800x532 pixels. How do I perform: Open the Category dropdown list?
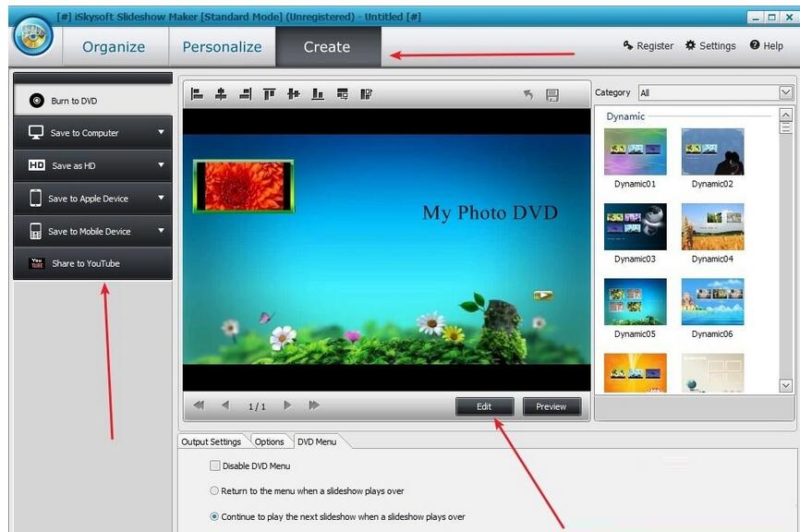[x=786, y=92]
